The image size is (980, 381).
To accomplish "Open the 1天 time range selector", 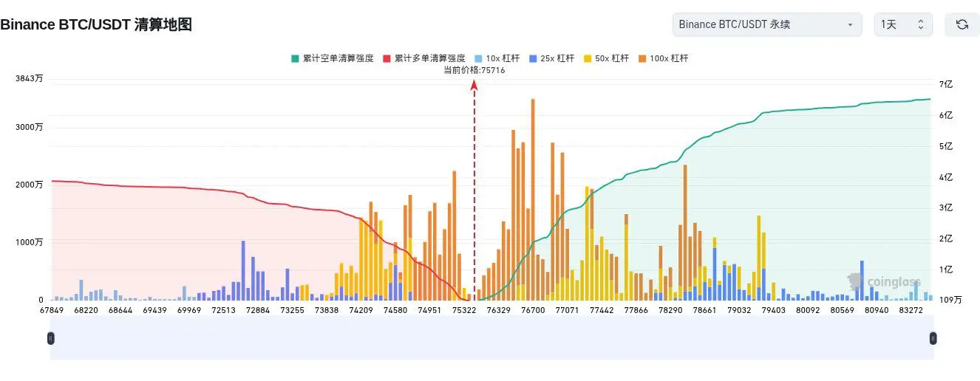I will [903, 24].
